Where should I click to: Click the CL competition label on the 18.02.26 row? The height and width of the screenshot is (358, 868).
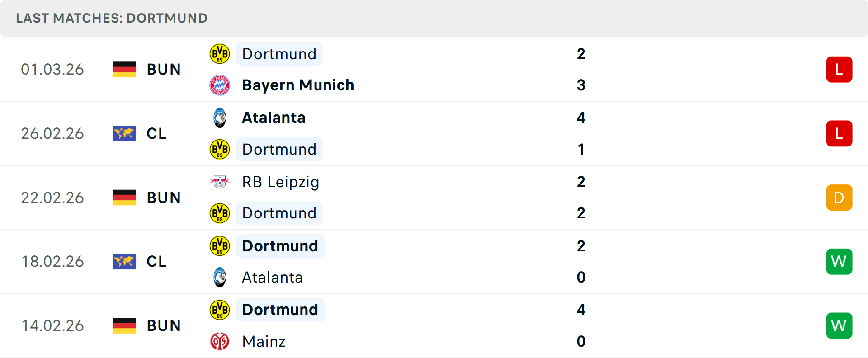156,261
